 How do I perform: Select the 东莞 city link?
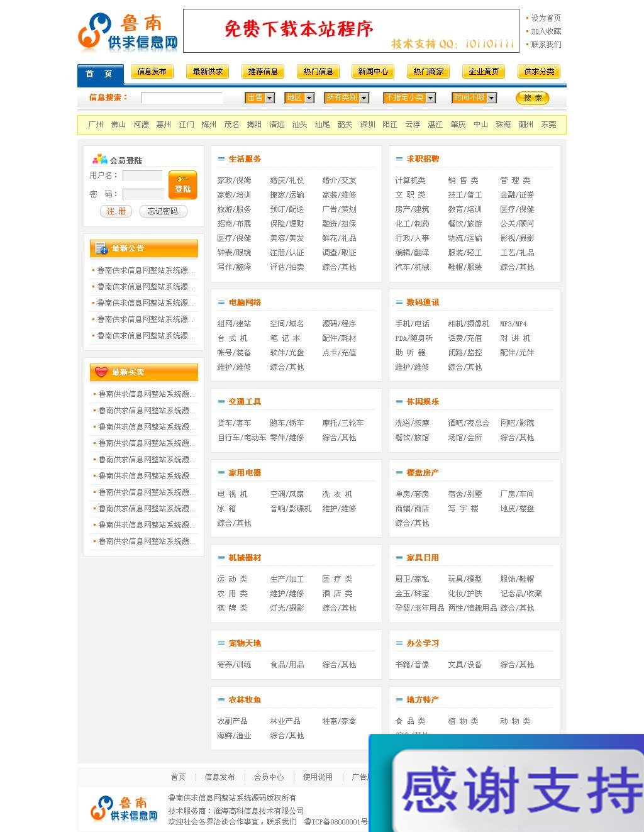[549, 125]
